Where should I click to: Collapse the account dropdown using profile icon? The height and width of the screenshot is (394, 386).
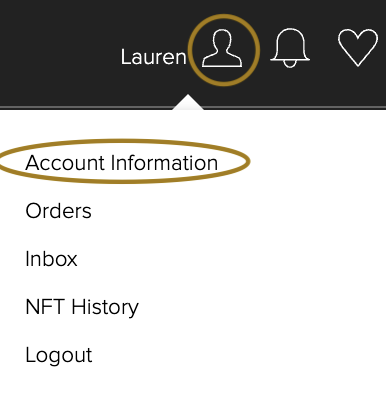[222, 48]
